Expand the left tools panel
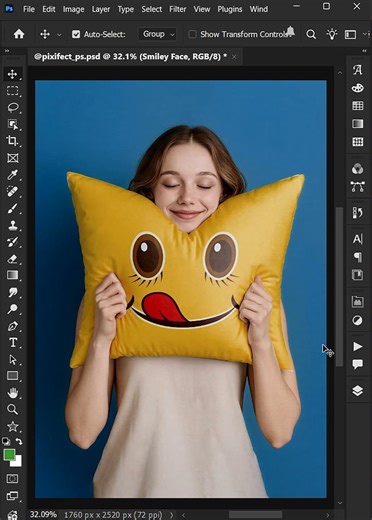The height and width of the screenshot is (520, 372). coord(7,51)
